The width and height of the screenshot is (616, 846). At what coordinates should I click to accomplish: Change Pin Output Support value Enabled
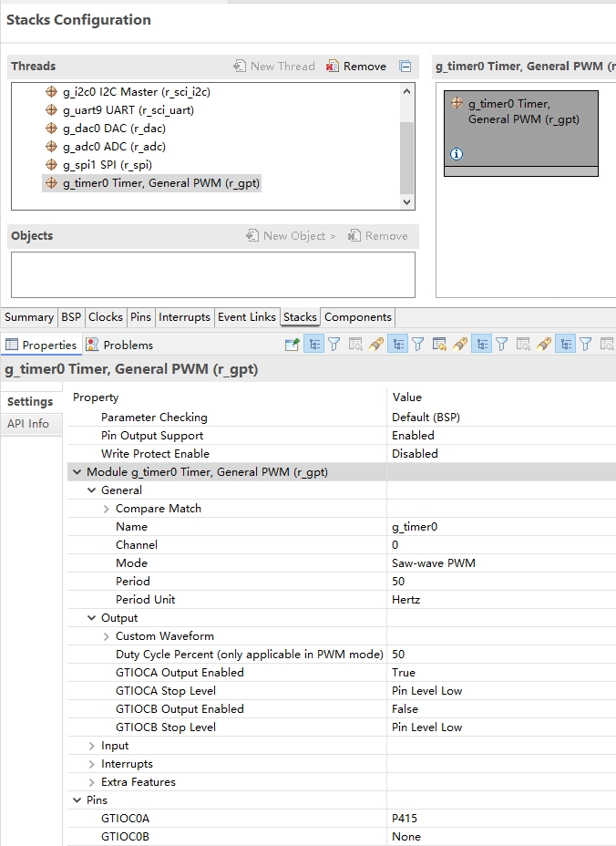coord(413,436)
